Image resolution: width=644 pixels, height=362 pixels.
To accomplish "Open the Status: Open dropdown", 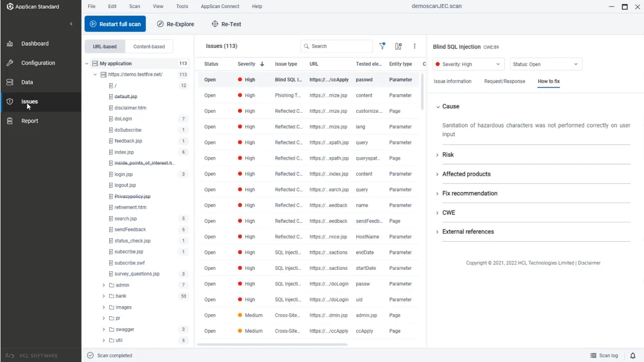I will [545, 64].
